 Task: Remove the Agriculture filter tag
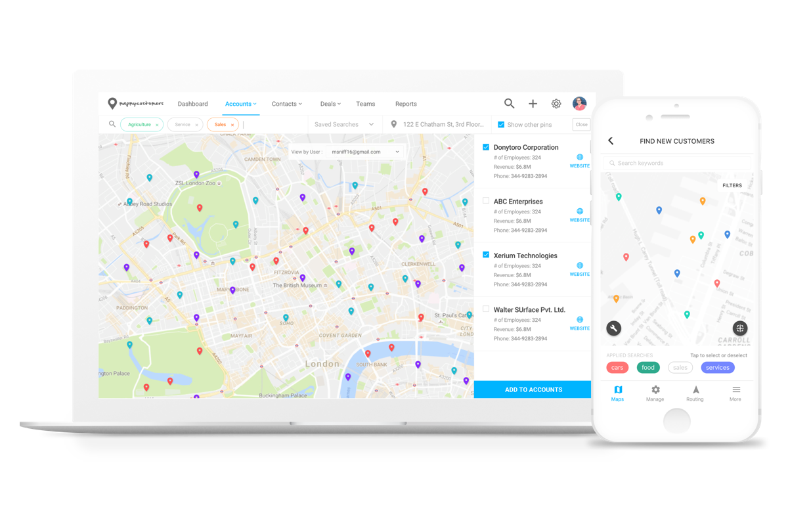point(157,125)
